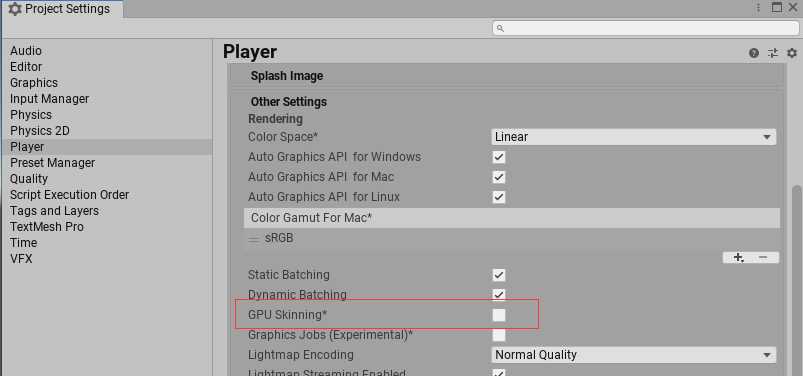This screenshot has width=803, height=376.
Task: Toggle Auto Graphics API for Windows
Action: 499,157
